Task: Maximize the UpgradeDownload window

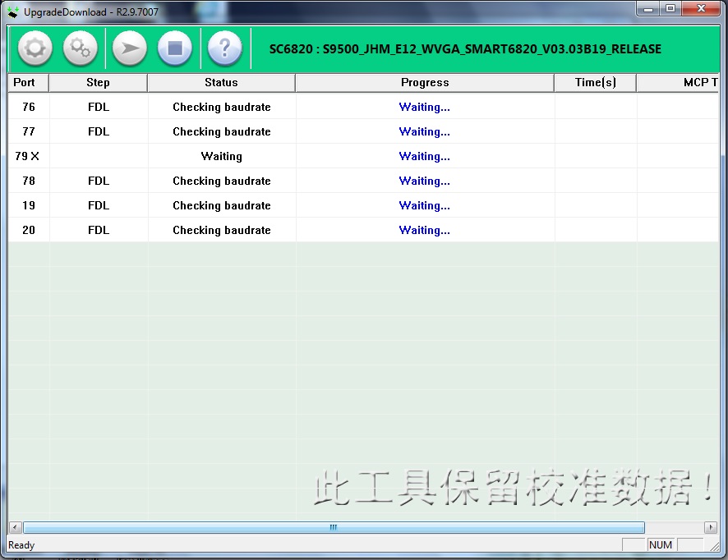Action: coord(670,8)
